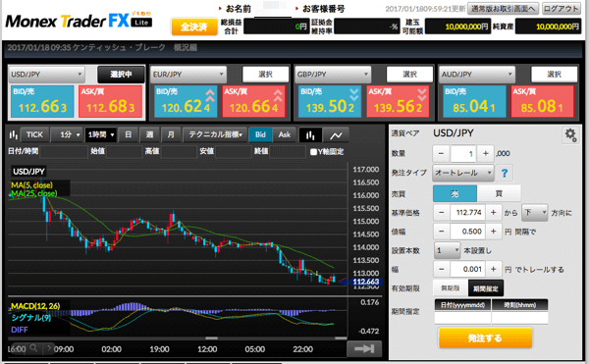Click the logout (ログアウト) button
The width and height of the screenshot is (589, 364).
tap(562, 9)
